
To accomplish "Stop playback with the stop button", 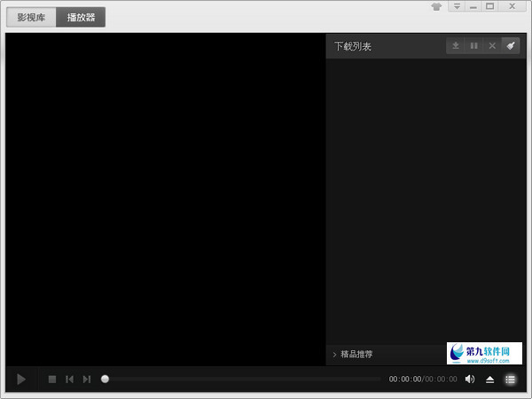I will click(52, 379).
